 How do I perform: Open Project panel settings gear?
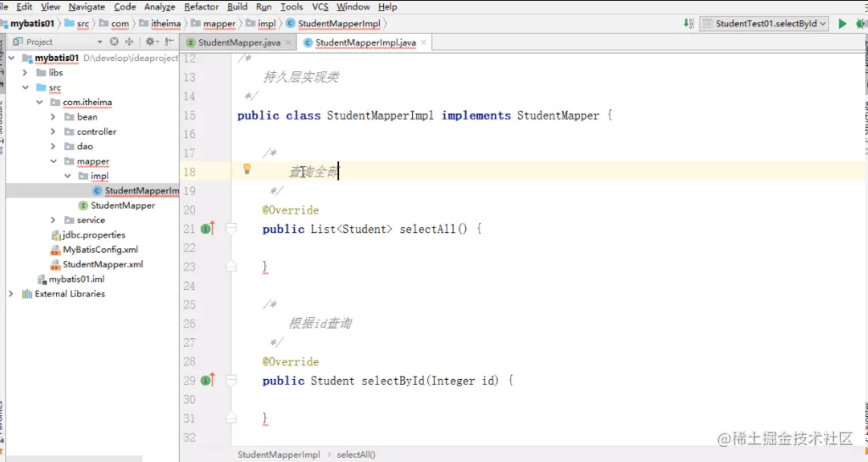[x=149, y=42]
